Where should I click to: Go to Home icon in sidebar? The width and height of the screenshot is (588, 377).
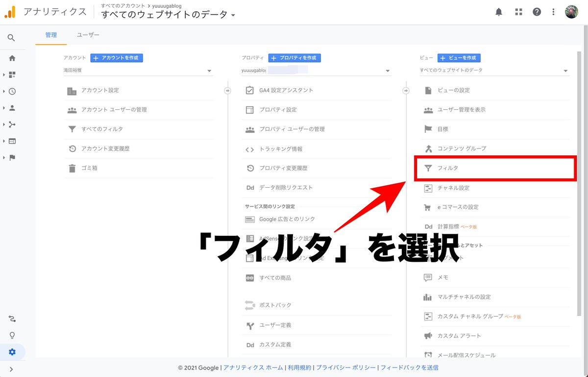tap(12, 58)
